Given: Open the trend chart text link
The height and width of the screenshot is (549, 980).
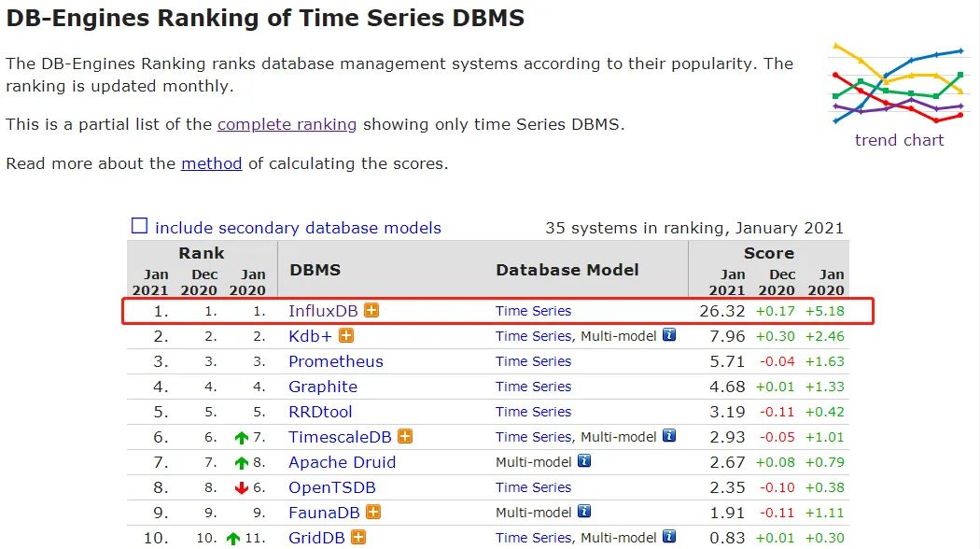Looking at the screenshot, I should (x=900, y=140).
